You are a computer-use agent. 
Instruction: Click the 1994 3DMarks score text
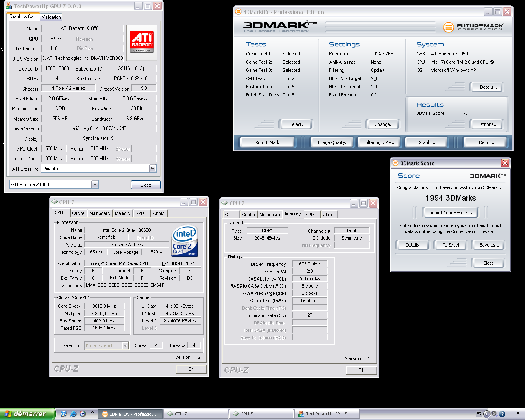click(450, 198)
